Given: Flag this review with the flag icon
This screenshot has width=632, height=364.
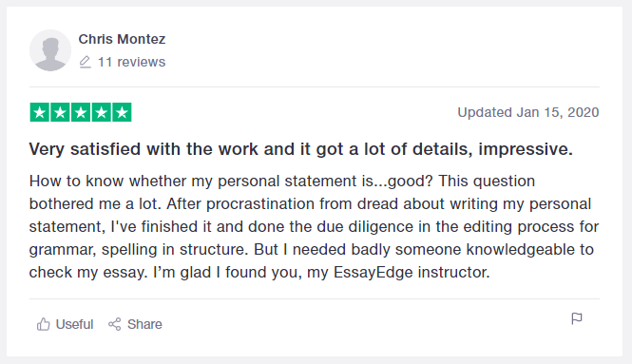Looking at the screenshot, I should [577, 318].
